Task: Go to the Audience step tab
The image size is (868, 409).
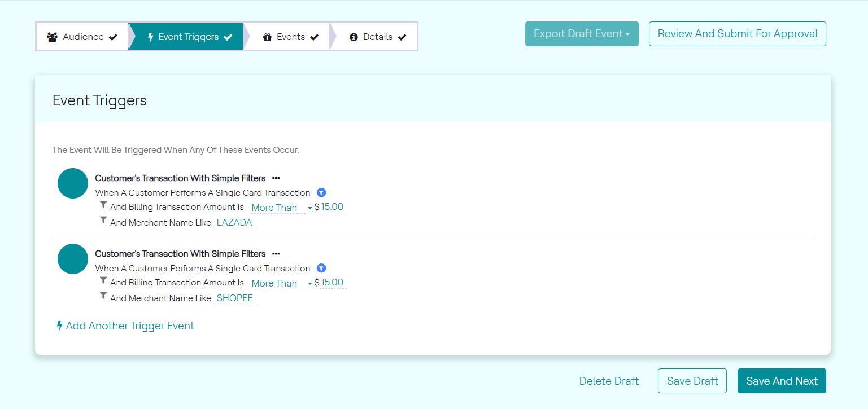Action: click(x=82, y=37)
